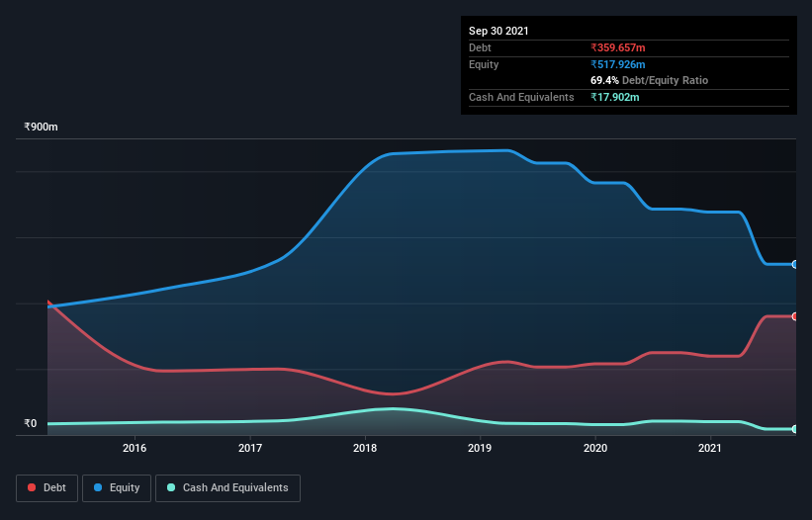
Task: Toggle Cash And Equivalents legend button
Action: point(227,488)
